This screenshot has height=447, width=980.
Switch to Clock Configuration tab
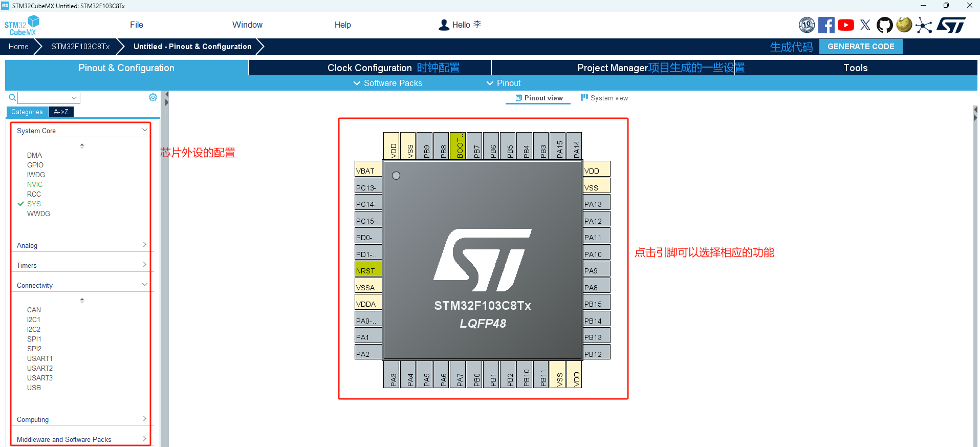click(369, 68)
